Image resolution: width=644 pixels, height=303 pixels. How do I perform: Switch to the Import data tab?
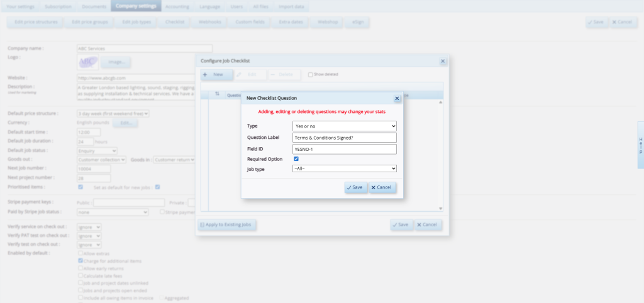(292, 6)
